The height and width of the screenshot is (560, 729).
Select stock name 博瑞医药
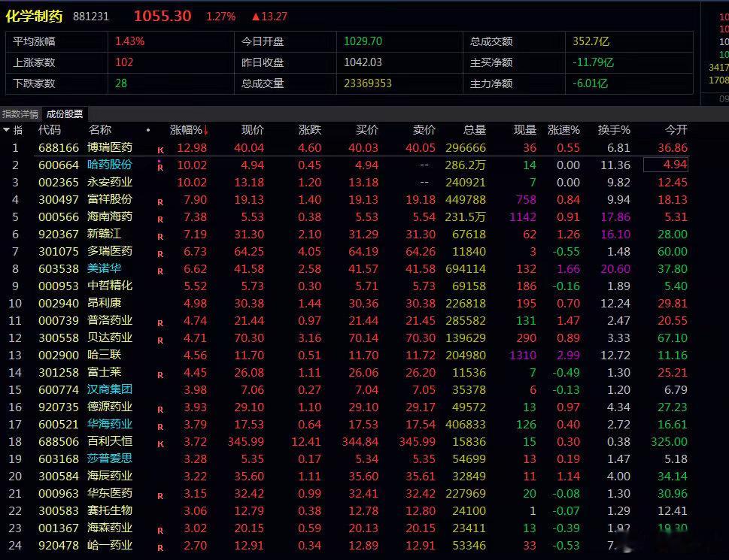(x=110, y=147)
